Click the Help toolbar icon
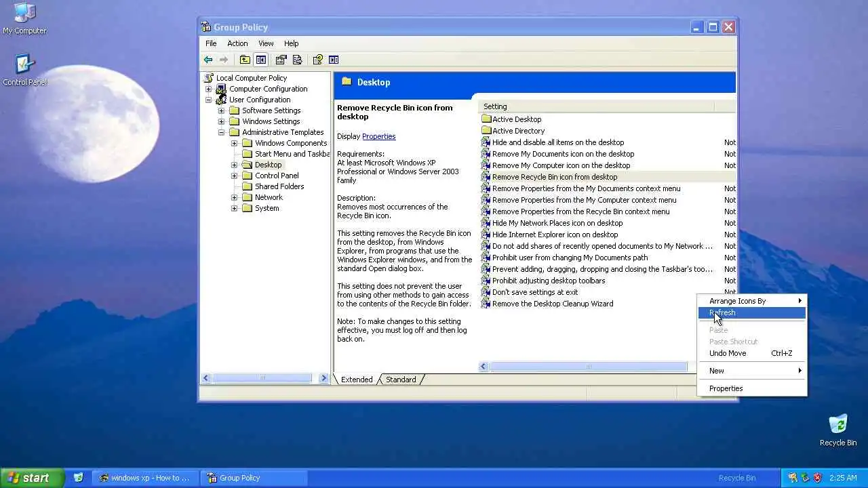The image size is (868, 488). coord(317,60)
